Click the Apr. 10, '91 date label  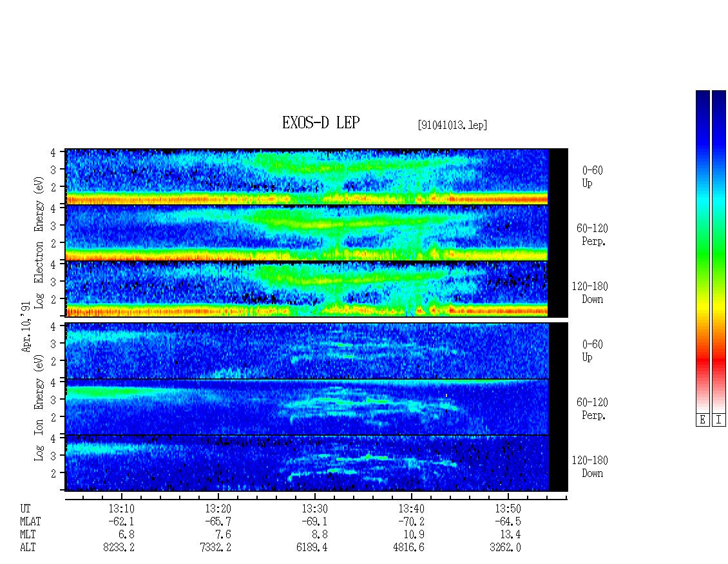coord(26,327)
